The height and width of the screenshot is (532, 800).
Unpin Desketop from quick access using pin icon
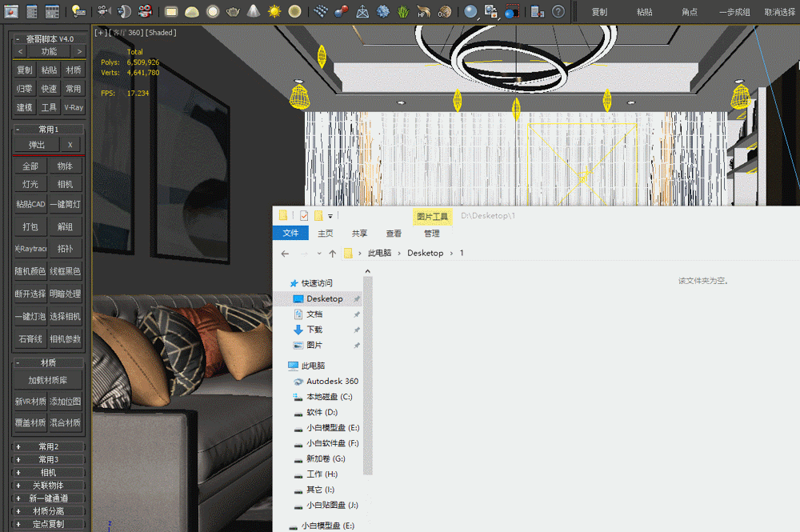coord(357,299)
